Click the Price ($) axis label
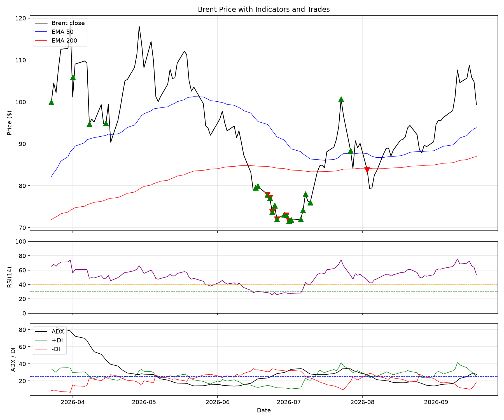 pyautogui.click(x=9, y=123)
